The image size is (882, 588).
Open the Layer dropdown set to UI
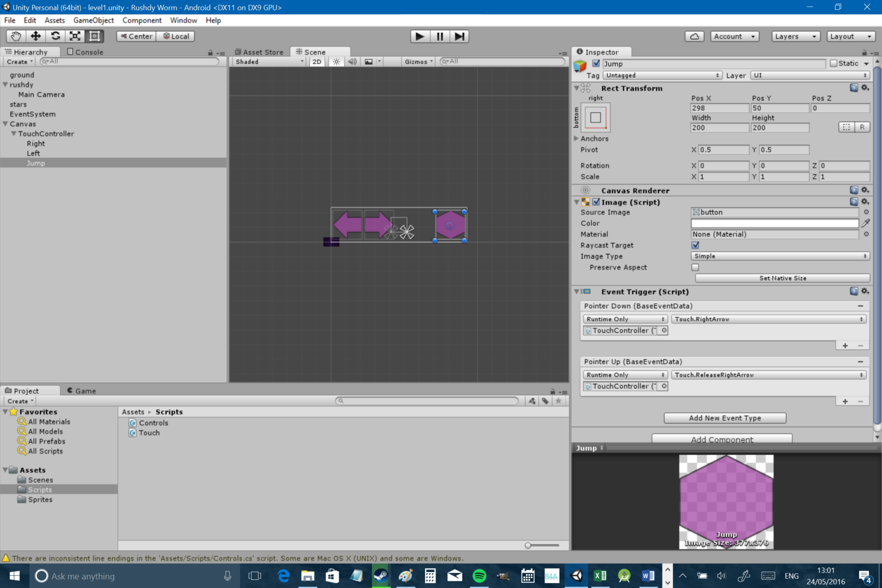(810, 75)
